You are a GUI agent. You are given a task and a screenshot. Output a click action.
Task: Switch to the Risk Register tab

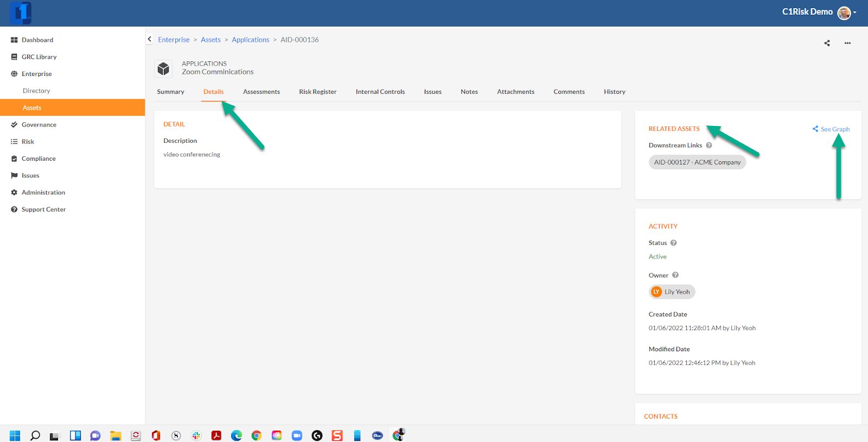pyautogui.click(x=318, y=92)
